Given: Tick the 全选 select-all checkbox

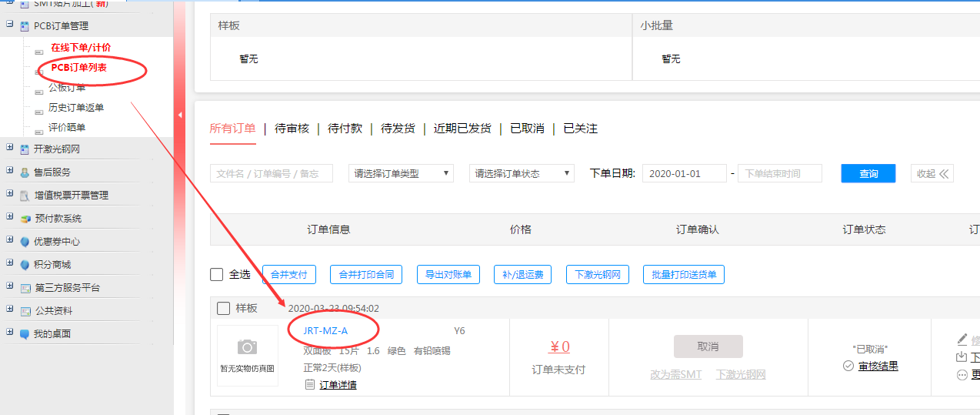Looking at the screenshot, I should tap(217, 275).
